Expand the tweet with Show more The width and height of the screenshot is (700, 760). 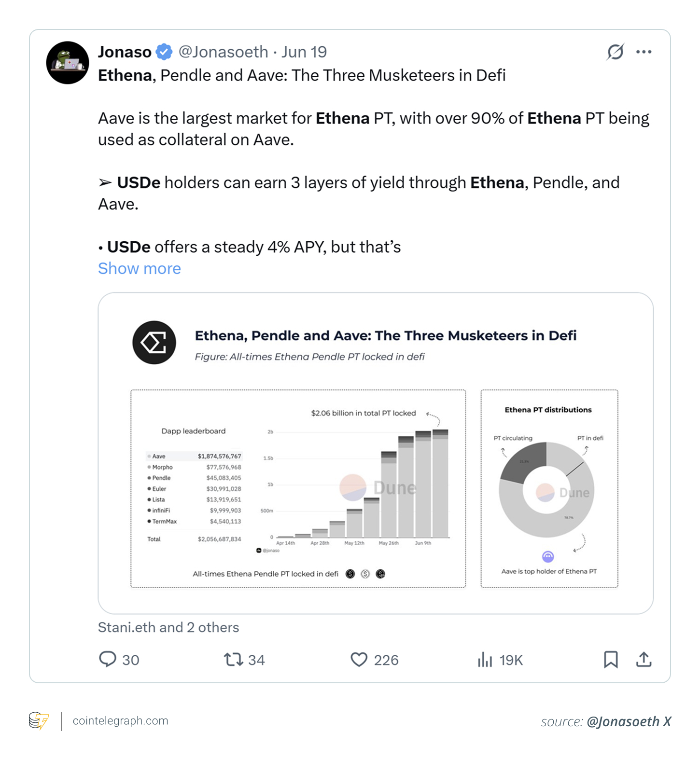tap(139, 268)
